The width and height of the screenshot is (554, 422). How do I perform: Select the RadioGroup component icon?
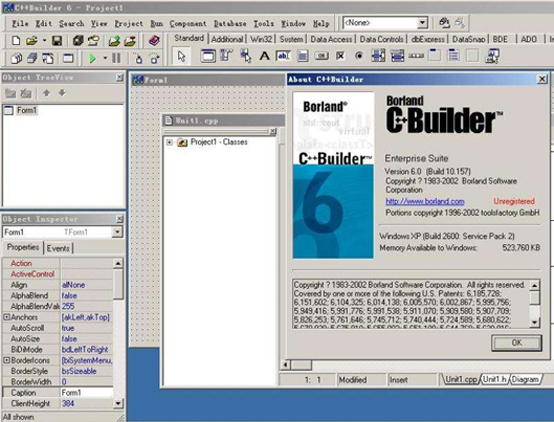coord(454,56)
